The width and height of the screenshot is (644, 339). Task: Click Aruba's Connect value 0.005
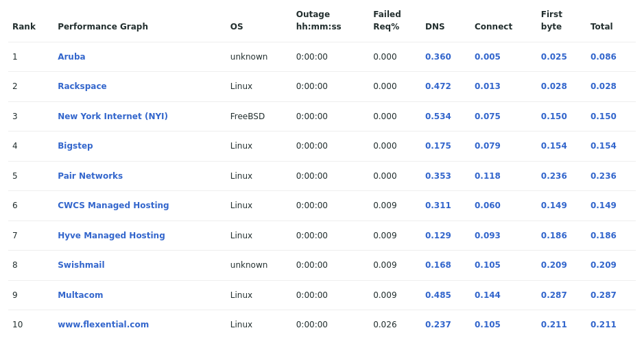coord(488,57)
